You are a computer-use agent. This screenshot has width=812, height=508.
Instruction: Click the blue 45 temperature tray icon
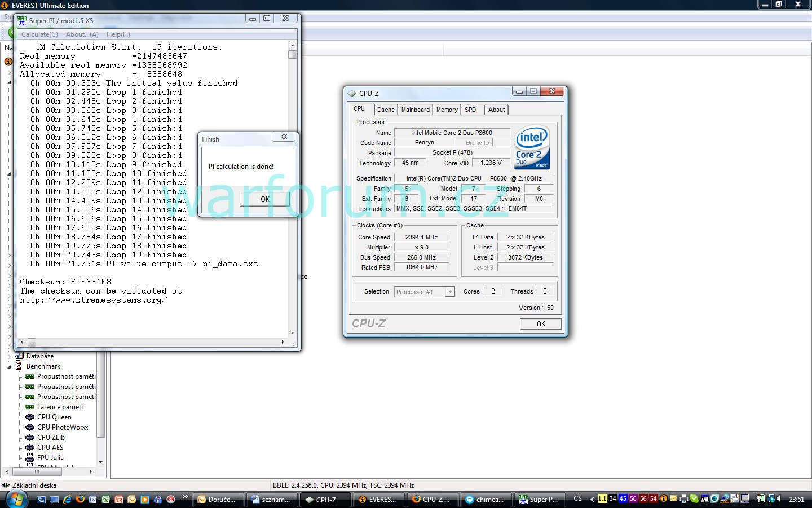click(x=623, y=499)
